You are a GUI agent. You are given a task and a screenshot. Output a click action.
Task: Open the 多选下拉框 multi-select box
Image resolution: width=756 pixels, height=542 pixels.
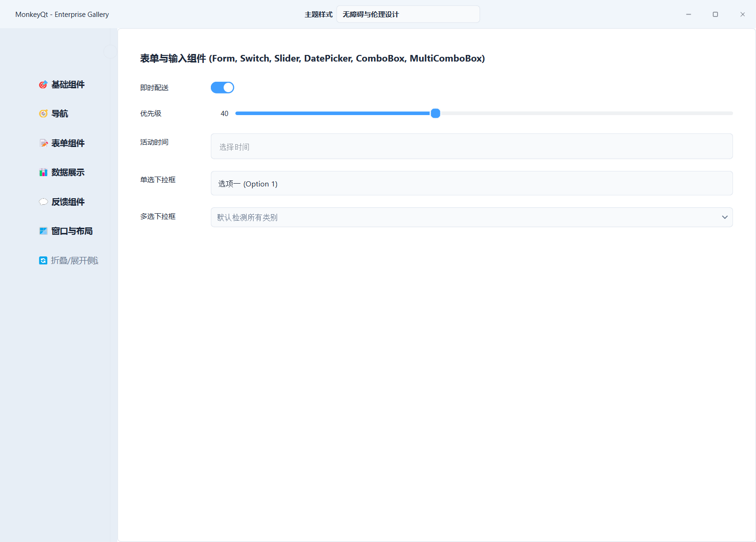tap(471, 217)
